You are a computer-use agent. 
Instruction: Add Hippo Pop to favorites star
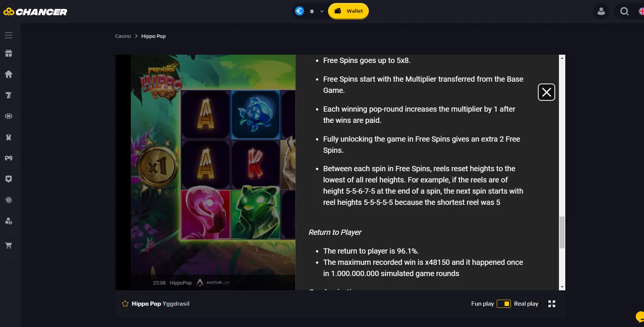125,304
